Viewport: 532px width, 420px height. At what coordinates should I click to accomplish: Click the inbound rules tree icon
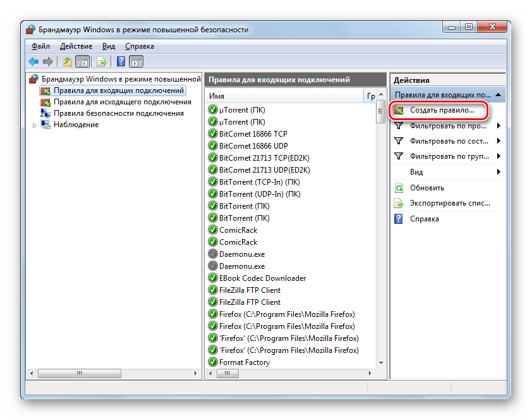tap(45, 90)
